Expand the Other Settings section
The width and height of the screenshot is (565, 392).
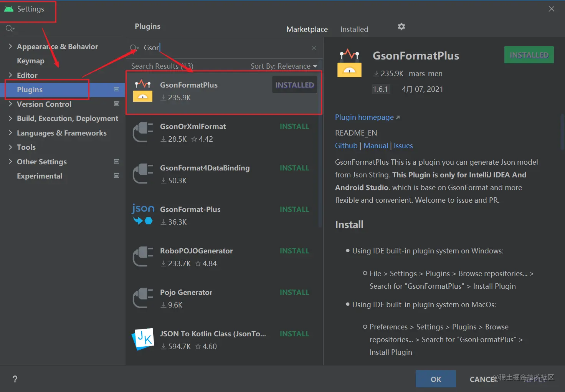pyautogui.click(x=10, y=162)
